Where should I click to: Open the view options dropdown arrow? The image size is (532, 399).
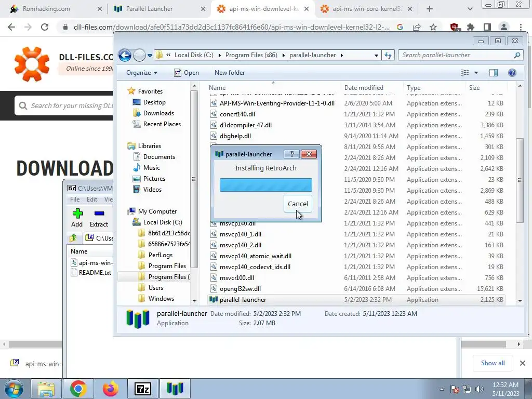coord(476,73)
